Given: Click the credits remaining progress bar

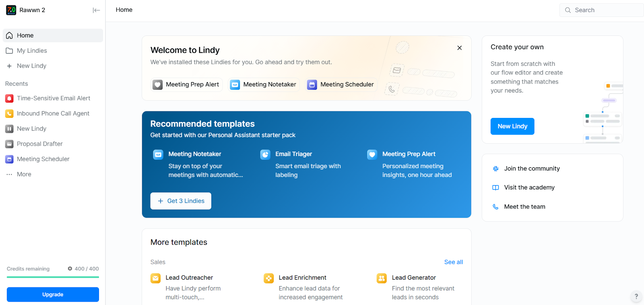Looking at the screenshot, I should click(x=53, y=277).
